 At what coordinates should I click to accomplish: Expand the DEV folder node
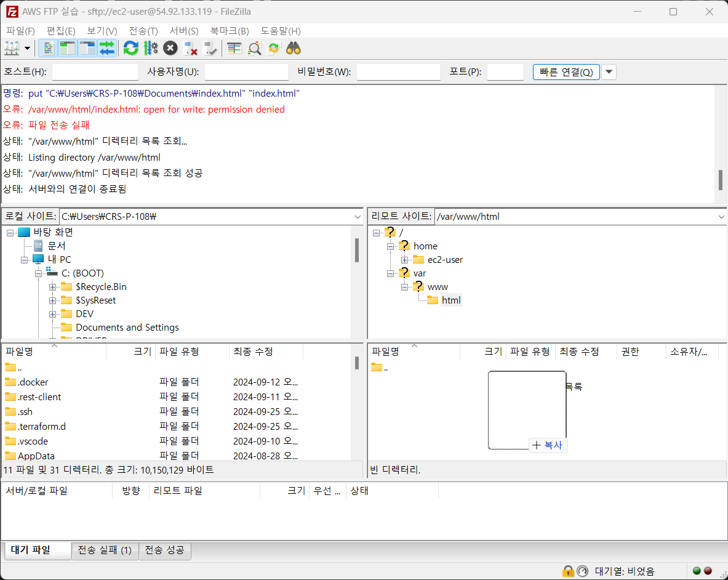pos(52,315)
